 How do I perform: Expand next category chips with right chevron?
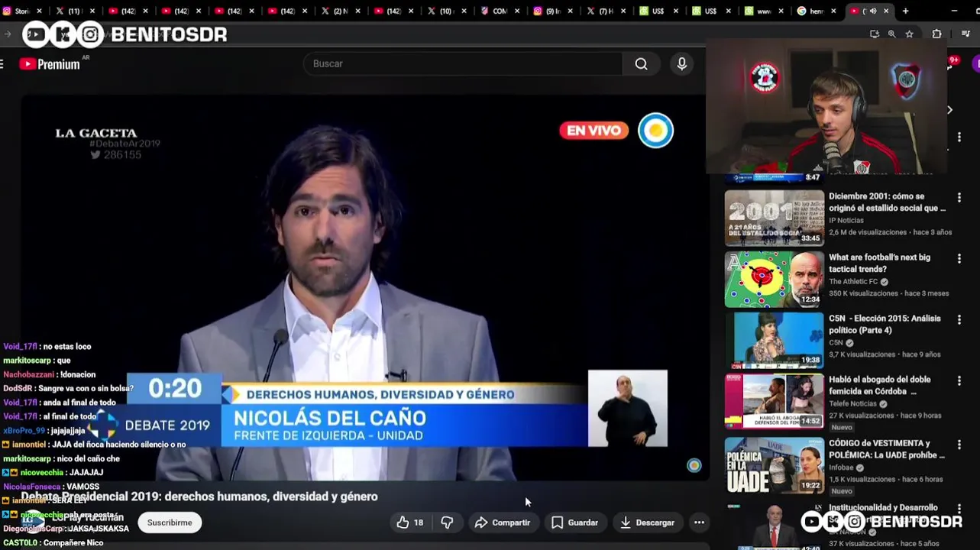point(949,110)
